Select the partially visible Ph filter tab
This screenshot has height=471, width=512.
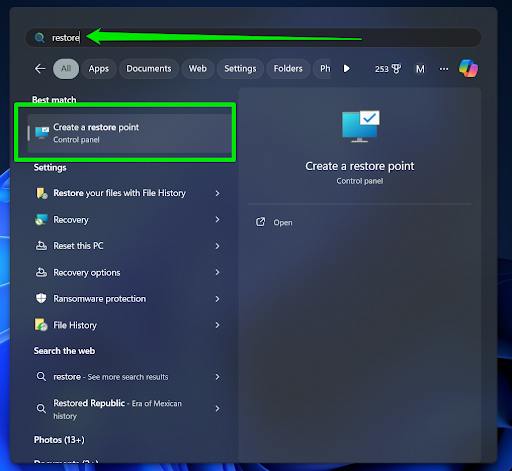(x=323, y=69)
